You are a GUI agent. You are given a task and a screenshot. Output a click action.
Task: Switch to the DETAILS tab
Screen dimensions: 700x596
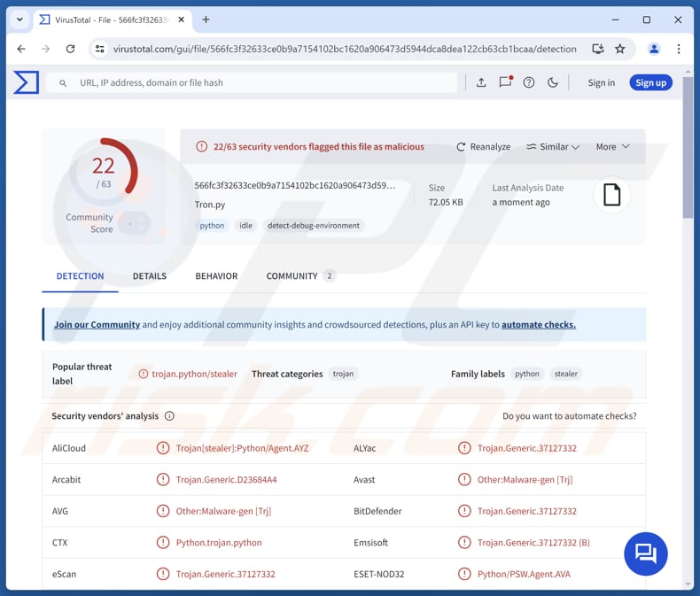click(x=150, y=276)
